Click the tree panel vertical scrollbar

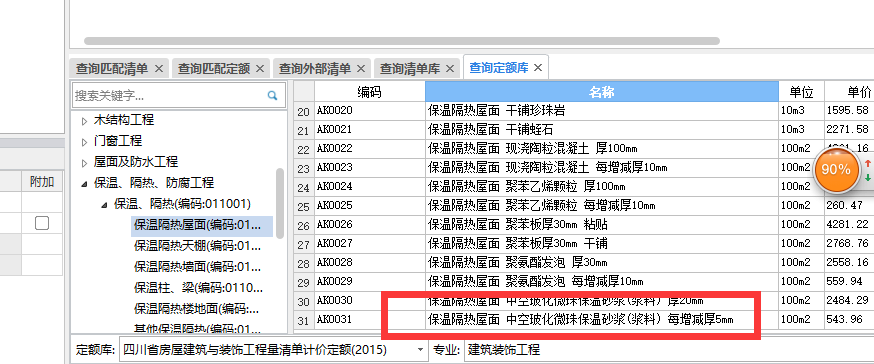pyautogui.click(x=280, y=203)
